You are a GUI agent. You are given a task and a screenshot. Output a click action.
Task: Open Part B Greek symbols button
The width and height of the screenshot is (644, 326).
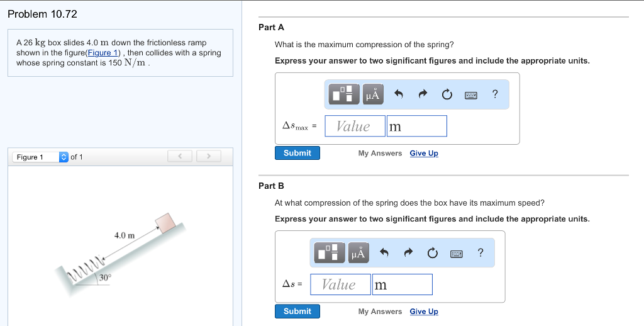click(358, 253)
